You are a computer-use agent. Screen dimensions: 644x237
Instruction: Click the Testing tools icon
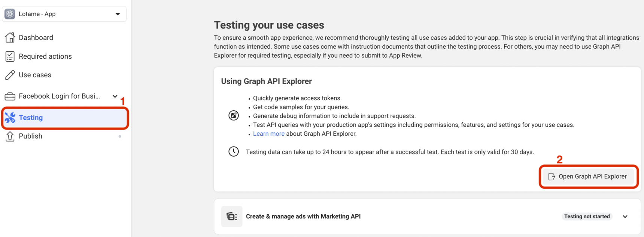[10, 117]
